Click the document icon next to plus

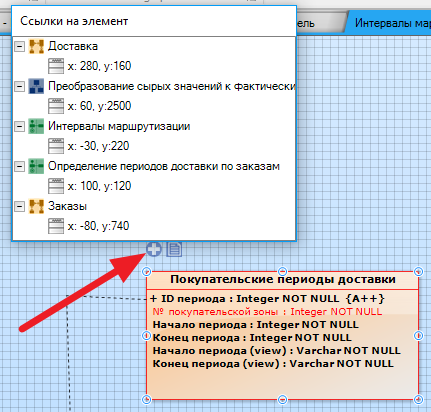[x=174, y=249]
